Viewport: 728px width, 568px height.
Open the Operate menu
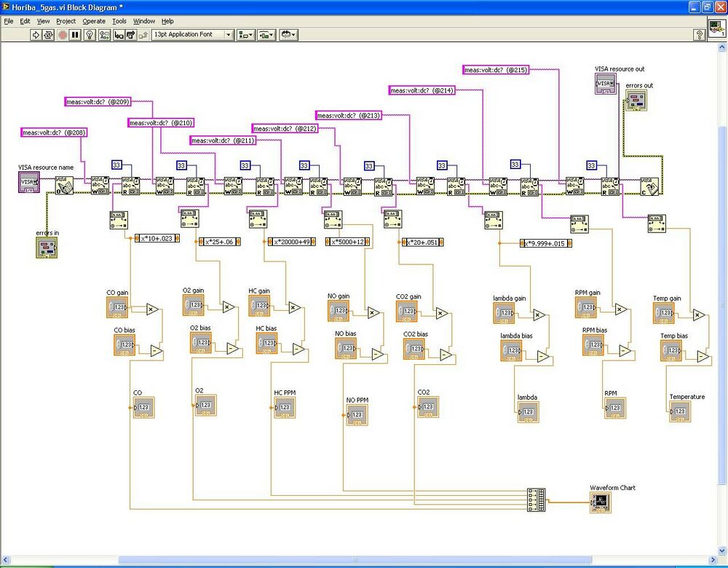94,21
